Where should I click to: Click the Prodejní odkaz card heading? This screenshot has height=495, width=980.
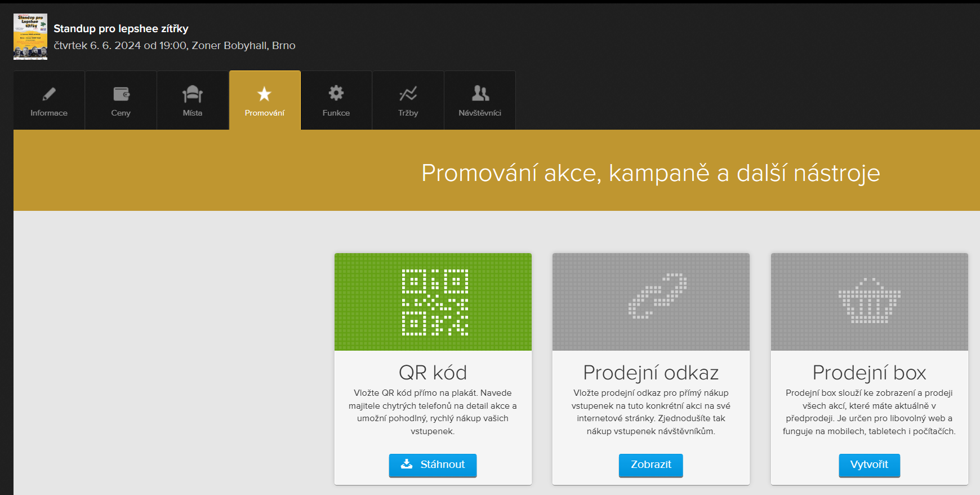[651, 373]
